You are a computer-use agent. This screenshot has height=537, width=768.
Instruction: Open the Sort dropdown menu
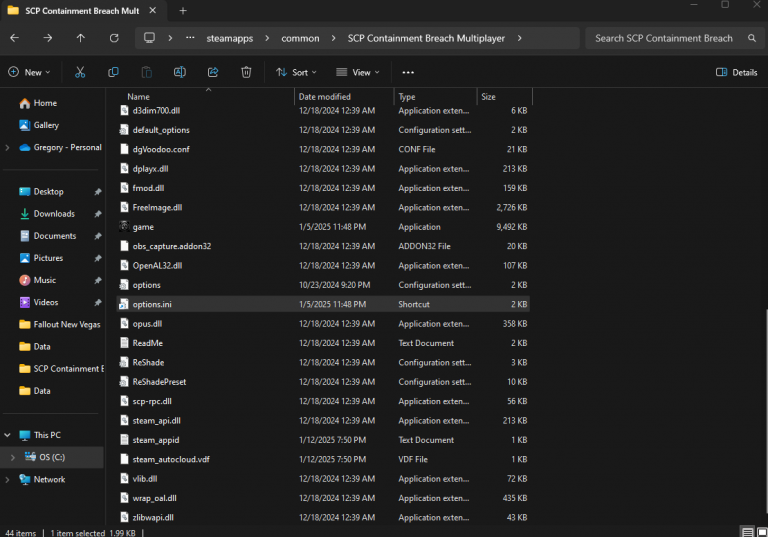coord(296,72)
